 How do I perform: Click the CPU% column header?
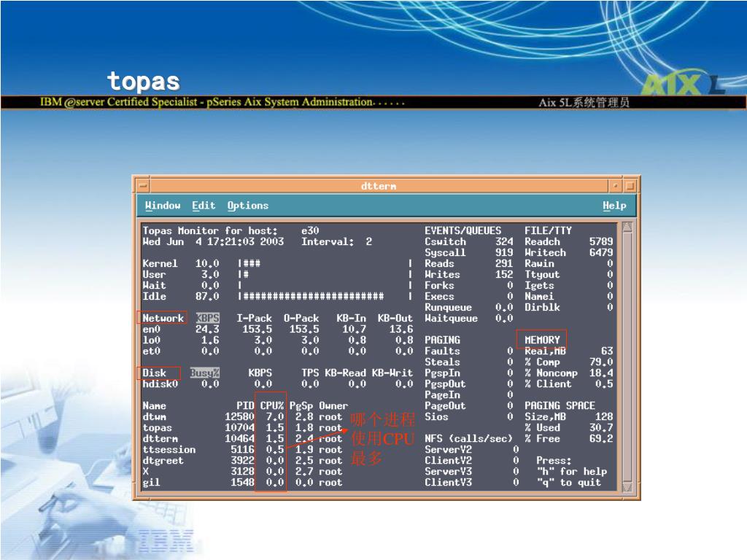(x=271, y=405)
